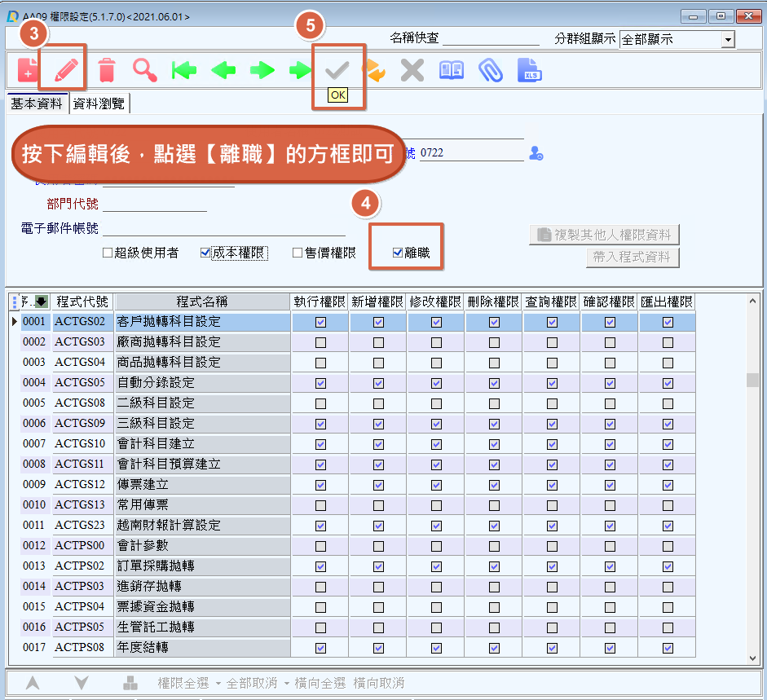Enable the 售價權限 checkbox

(x=298, y=253)
